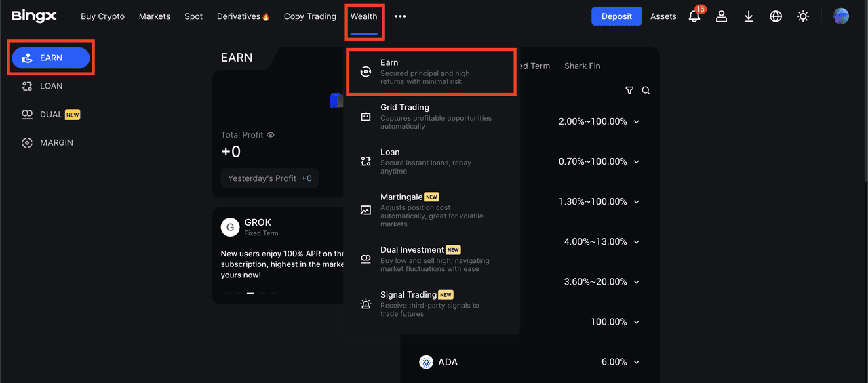Click the Loan sidebar icon
Image resolution: width=868 pixels, height=383 pixels.
click(x=27, y=86)
